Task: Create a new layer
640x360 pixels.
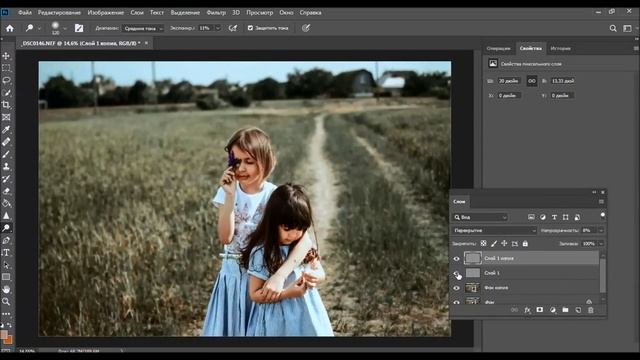Action: click(578, 310)
